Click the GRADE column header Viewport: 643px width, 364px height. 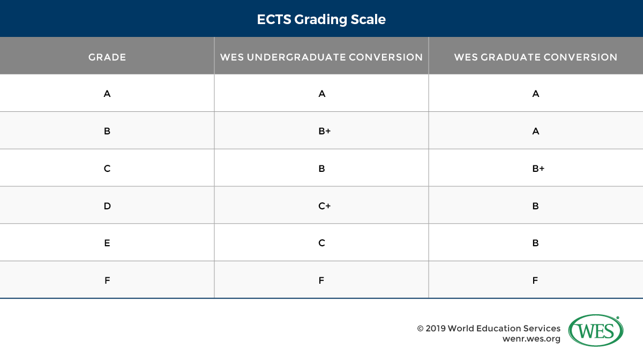[107, 57]
